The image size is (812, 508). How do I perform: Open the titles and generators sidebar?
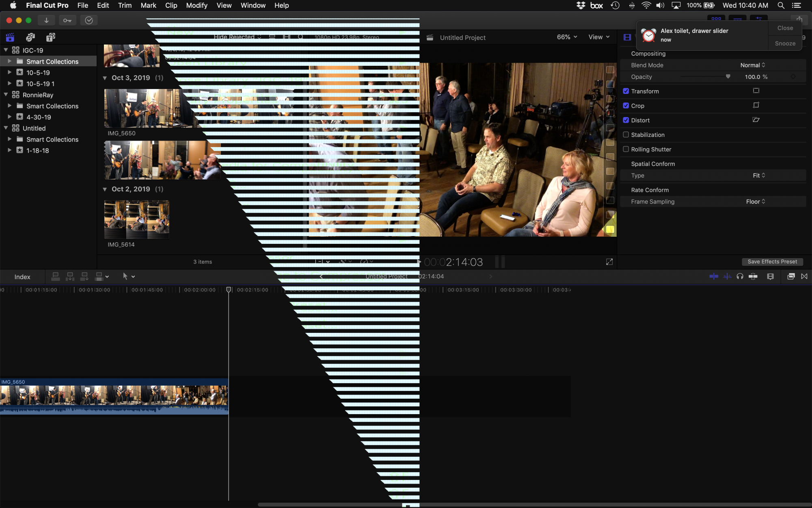[x=50, y=37]
